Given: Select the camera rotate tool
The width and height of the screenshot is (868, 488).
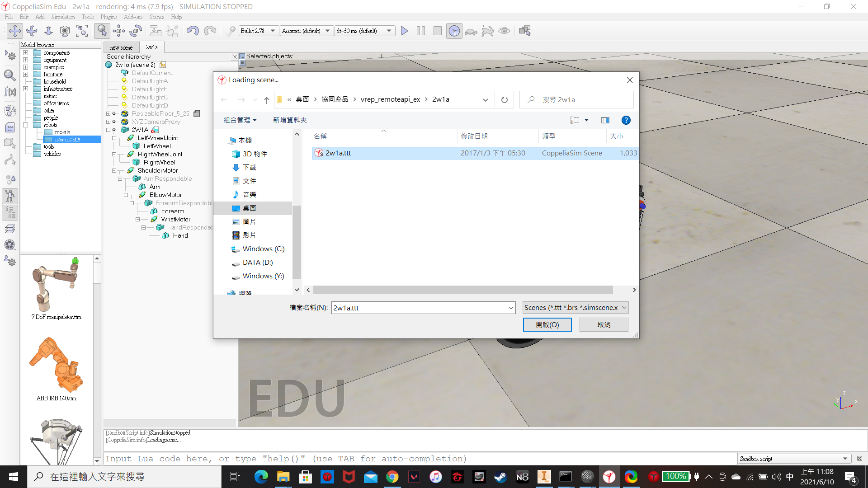Looking at the screenshot, I should pyautogui.click(x=32, y=31).
